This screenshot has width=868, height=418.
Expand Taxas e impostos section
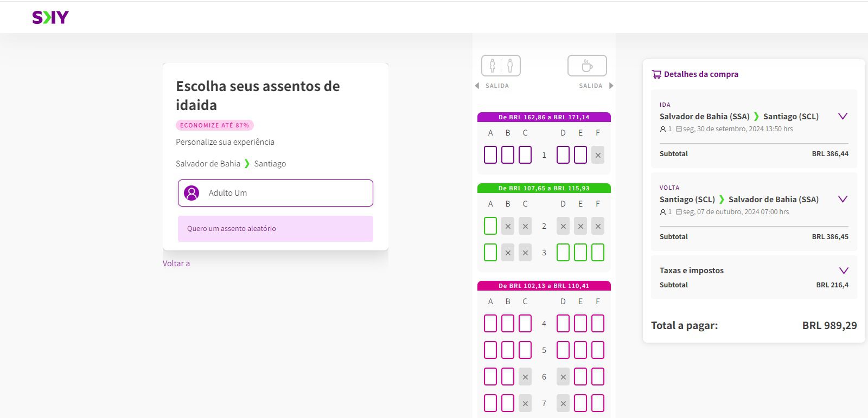[x=843, y=271]
